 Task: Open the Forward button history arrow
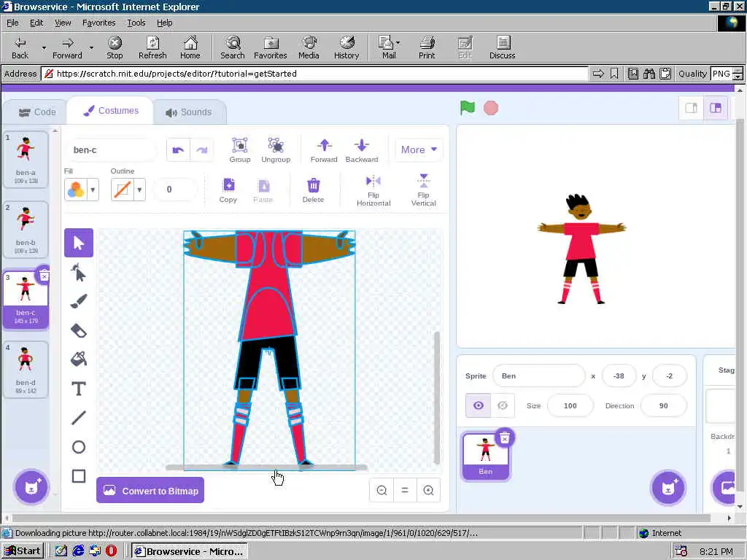tap(91, 47)
